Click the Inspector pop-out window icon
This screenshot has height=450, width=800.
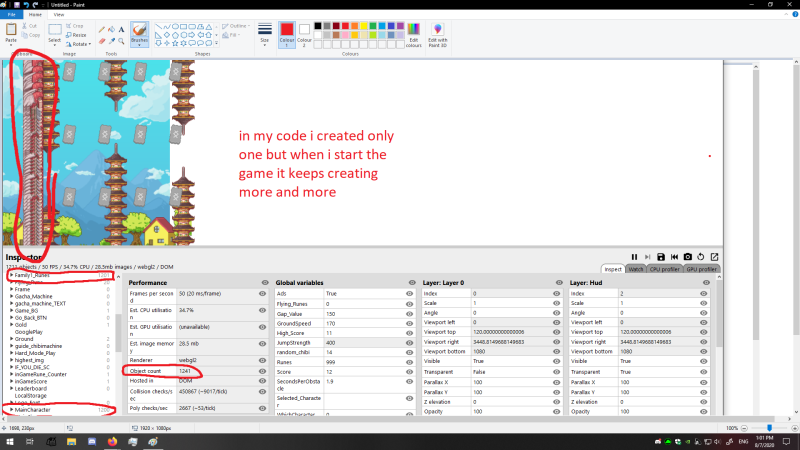tap(714, 257)
